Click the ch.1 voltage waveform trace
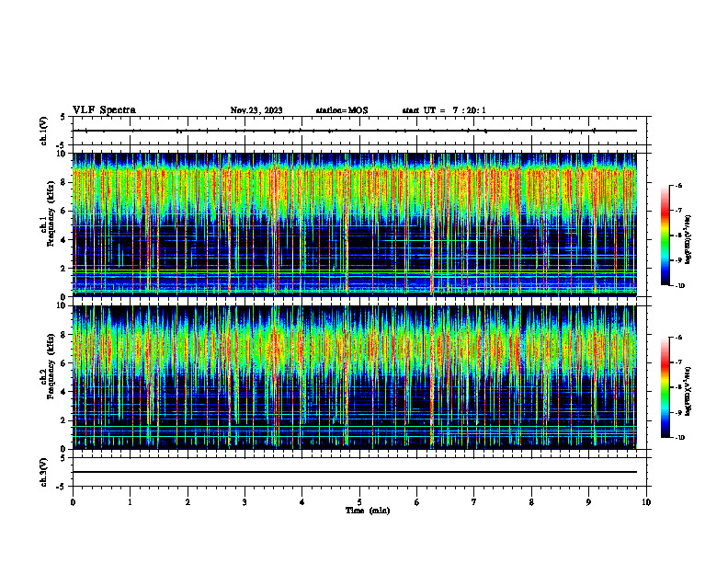 [x=355, y=131]
